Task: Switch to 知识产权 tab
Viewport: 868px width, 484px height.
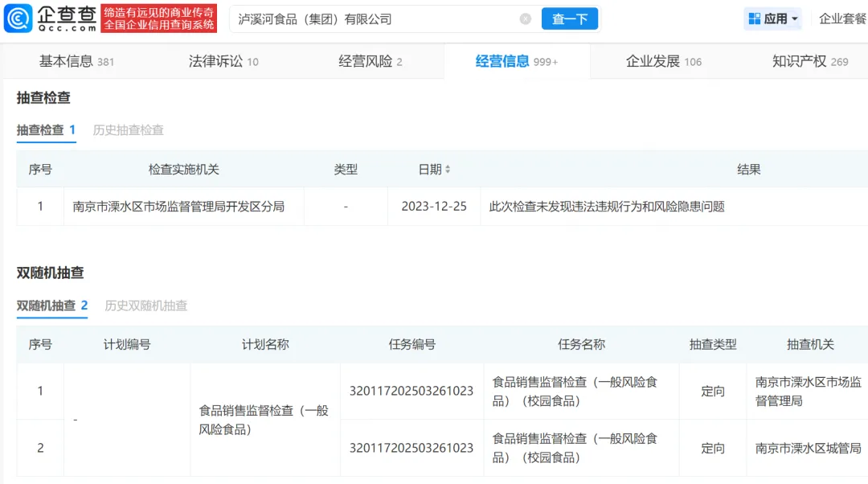Action: (810, 61)
